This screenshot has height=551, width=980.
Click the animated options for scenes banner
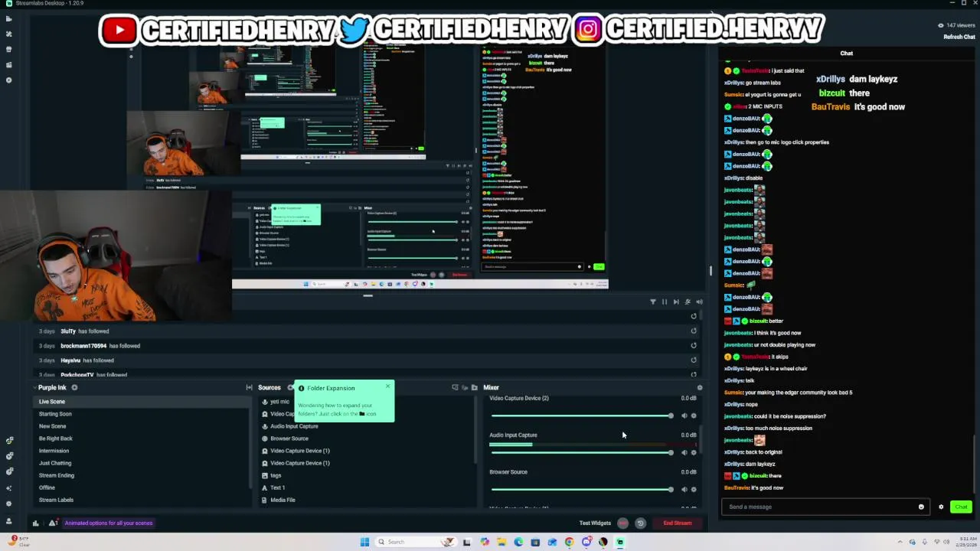click(109, 523)
